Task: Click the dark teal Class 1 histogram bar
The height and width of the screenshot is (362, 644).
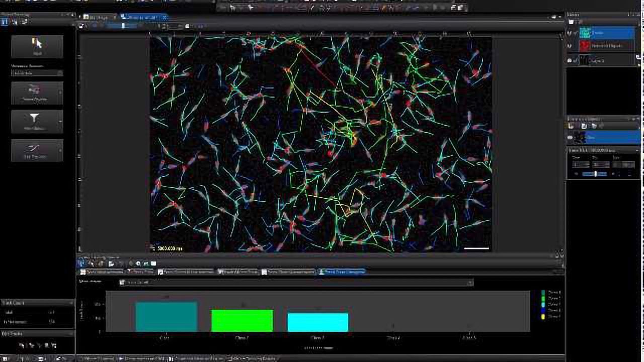Action: (166, 317)
